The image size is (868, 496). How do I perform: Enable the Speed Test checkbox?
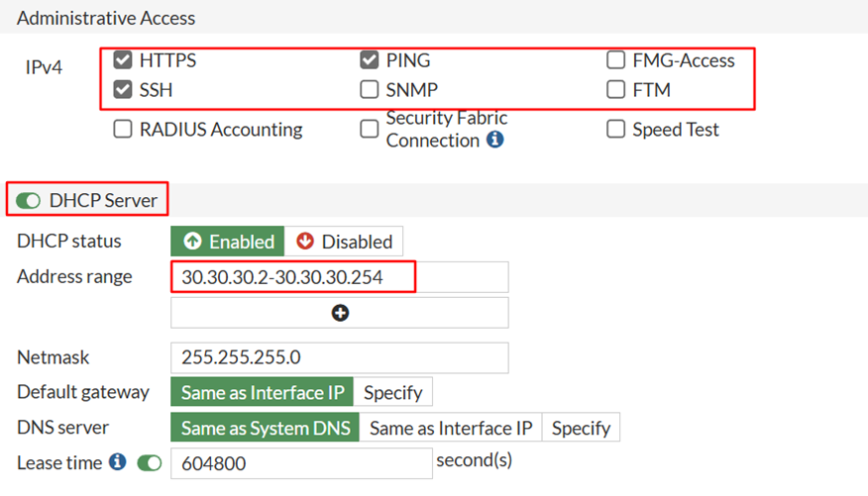615,129
